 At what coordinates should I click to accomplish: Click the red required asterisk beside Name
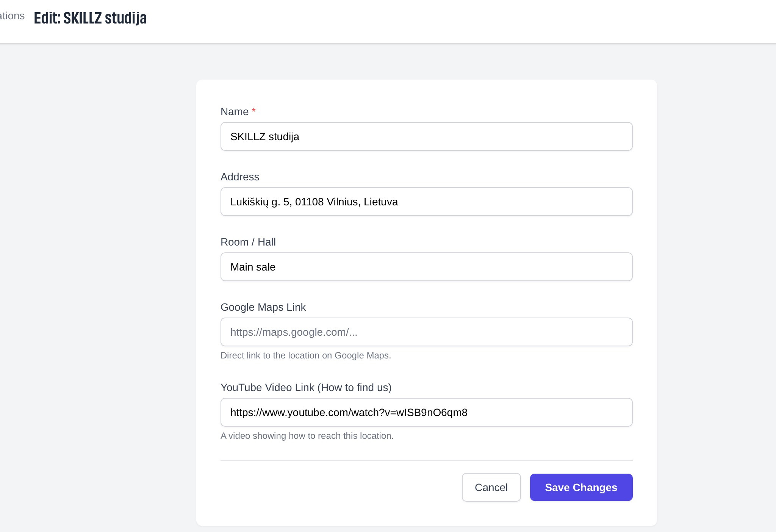(x=253, y=111)
